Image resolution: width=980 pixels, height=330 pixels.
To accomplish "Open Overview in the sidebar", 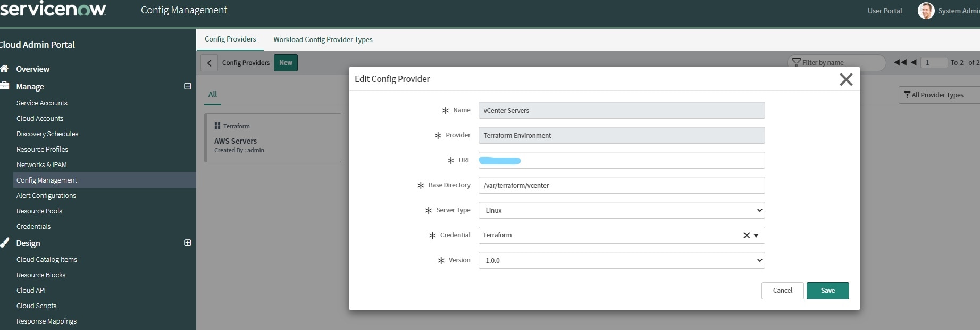I will (32, 69).
